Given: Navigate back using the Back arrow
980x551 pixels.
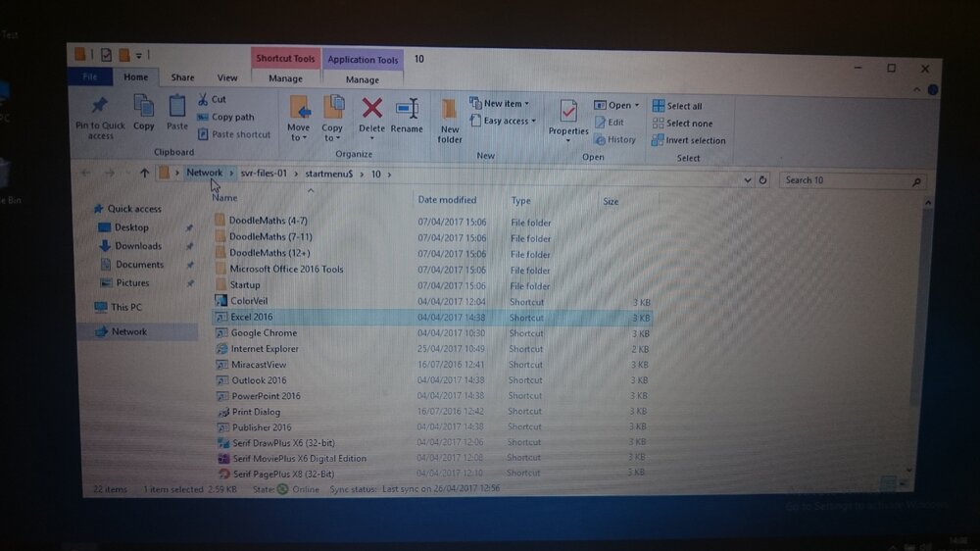Looking at the screenshot, I should [x=85, y=172].
